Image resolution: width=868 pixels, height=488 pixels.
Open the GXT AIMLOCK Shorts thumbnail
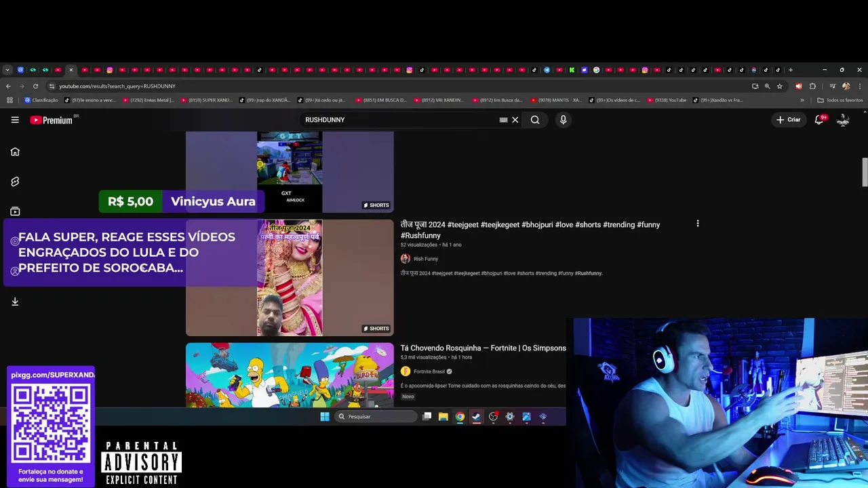click(x=290, y=171)
